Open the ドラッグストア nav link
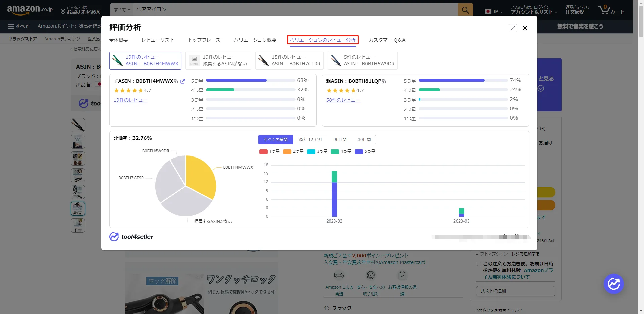This screenshot has width=644, height=314. (x=23, y=39)
